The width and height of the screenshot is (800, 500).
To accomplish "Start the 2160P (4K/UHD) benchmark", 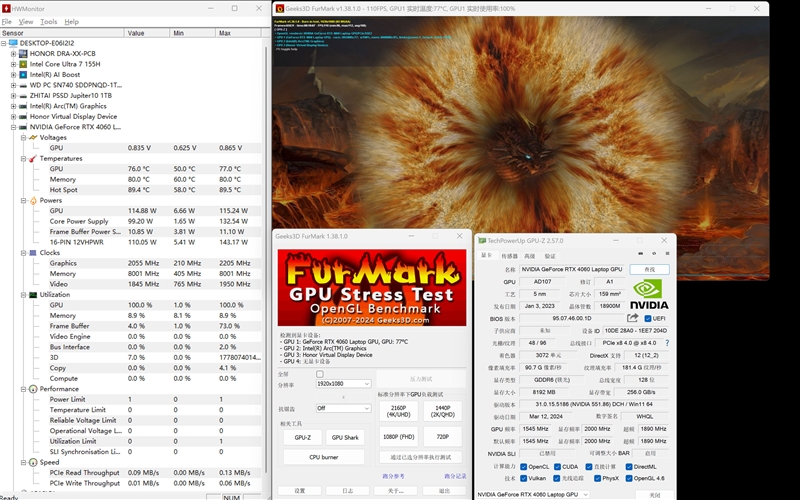I will click(398, 411).
